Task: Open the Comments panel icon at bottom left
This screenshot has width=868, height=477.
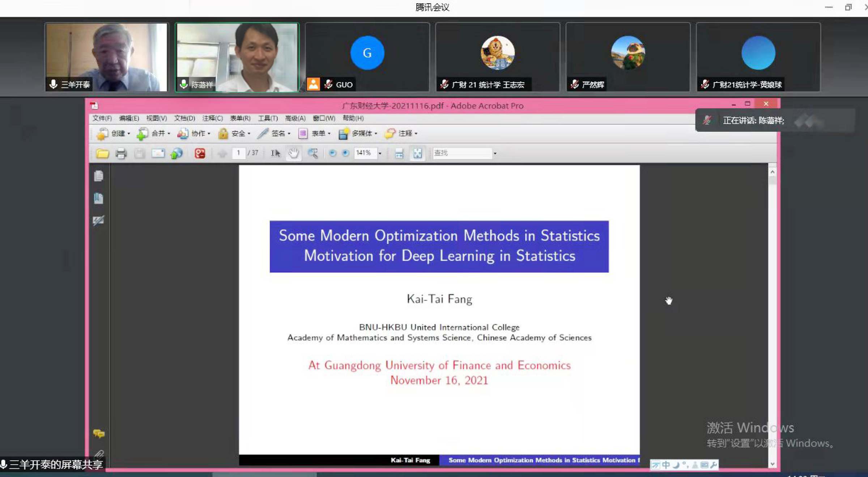Action: [x=98, y=433]
